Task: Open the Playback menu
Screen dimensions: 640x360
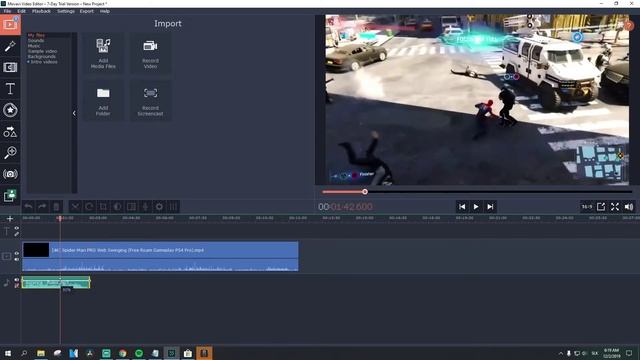Action: (41, 11)
